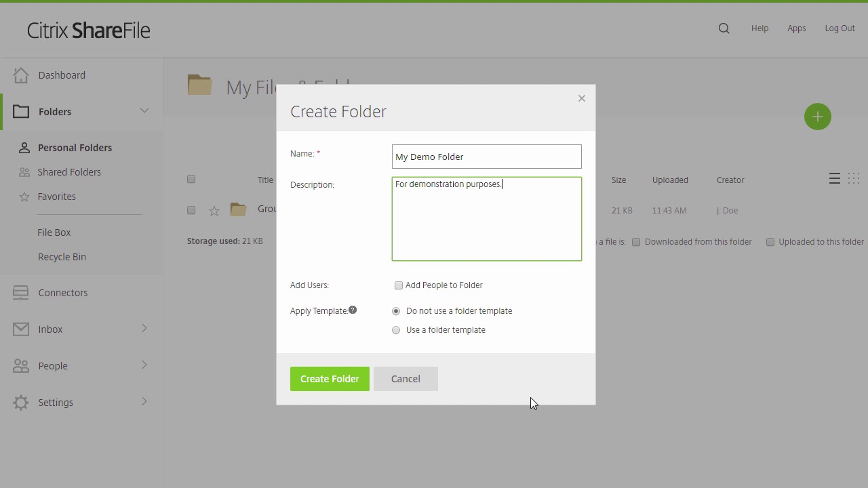The height and width of the screenshot is (488, 868).
Task: Click the Create Folder button
Action: pos(330,378)
